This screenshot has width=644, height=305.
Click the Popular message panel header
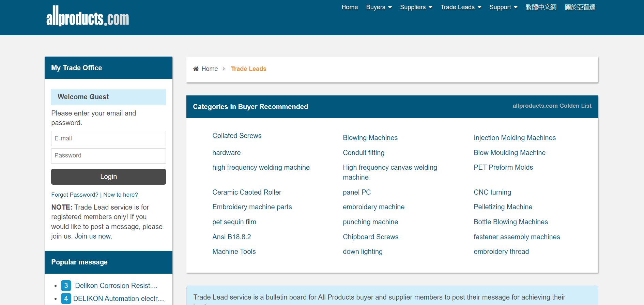tap(108, 262)
